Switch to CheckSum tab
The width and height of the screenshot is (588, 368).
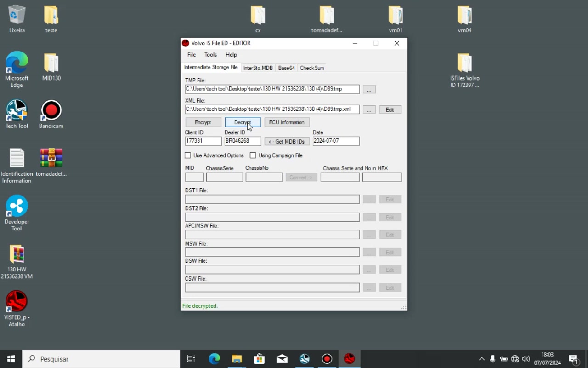312,68
